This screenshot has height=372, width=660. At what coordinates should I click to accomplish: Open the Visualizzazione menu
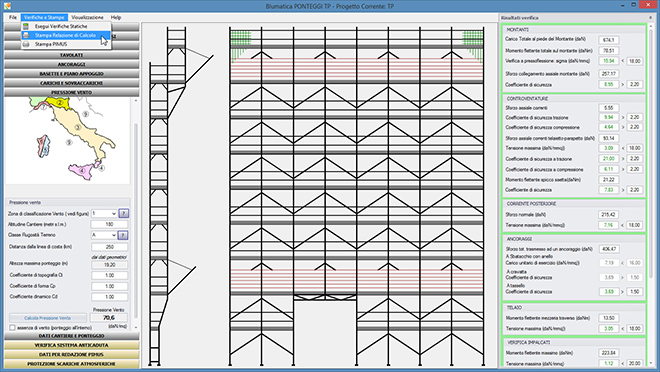click(x=87, y=18)
